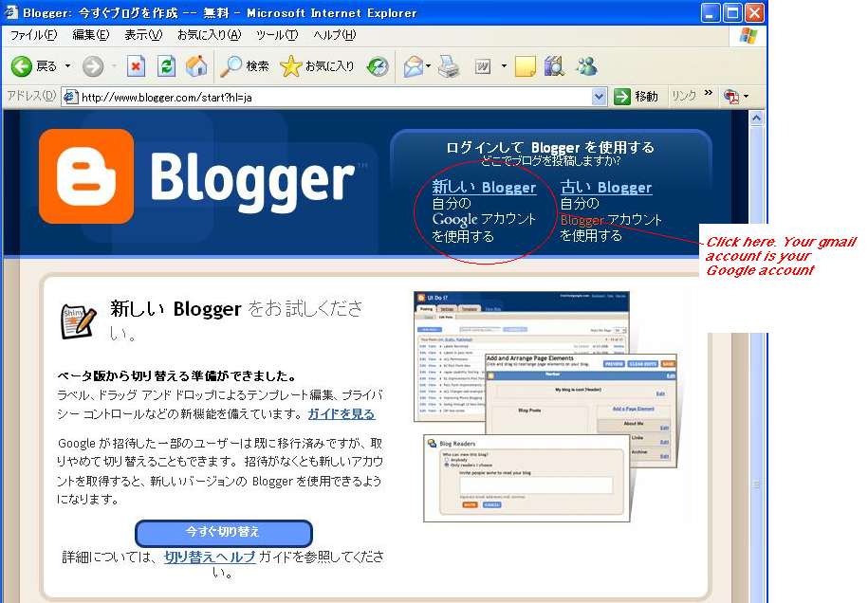This screenshot has width=868, height=603.
Task: Click the Mail envelope toolbar icon
Action: coord(413,67)
